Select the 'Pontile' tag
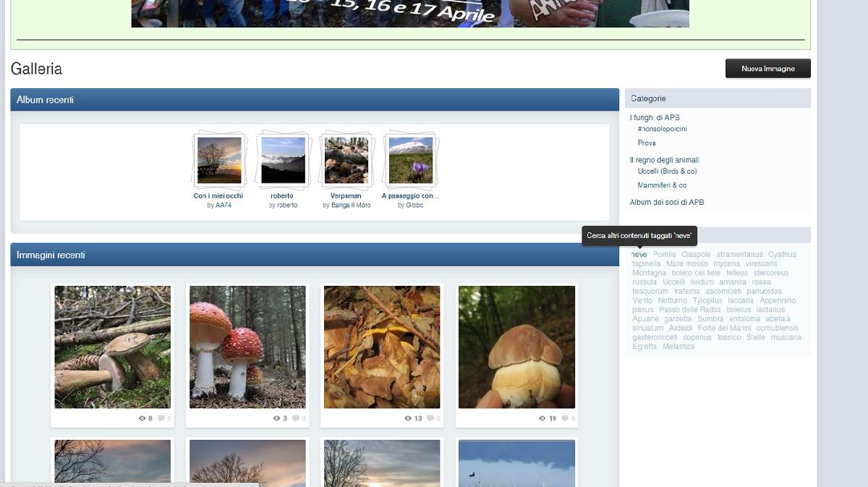This screenshot has height=487, width=868. [665, 255]
